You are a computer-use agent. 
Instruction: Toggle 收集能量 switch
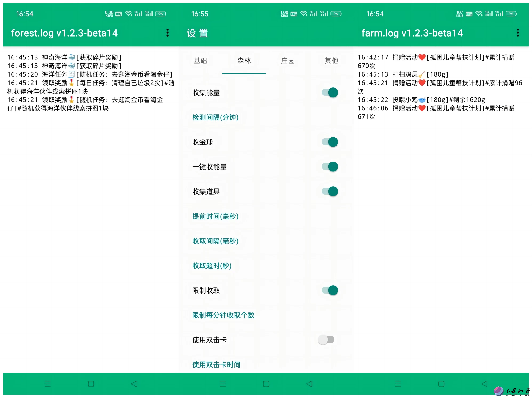(330, 93)
